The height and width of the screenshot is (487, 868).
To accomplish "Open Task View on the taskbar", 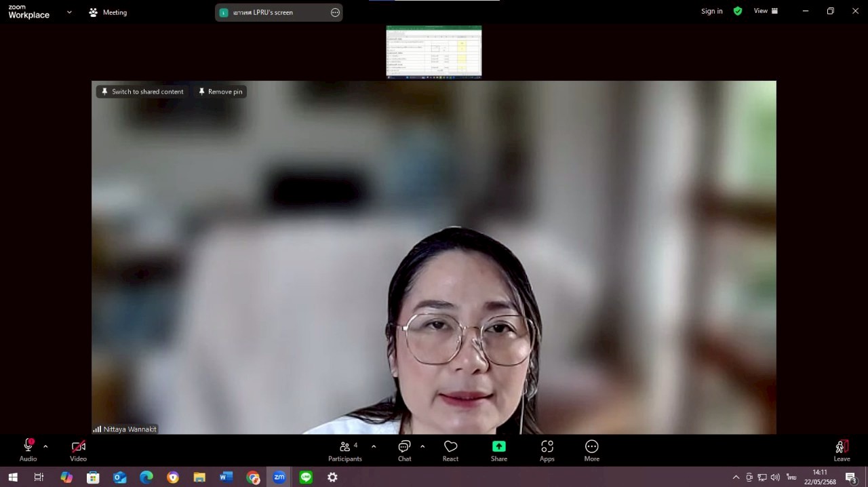I will (39, 478).
